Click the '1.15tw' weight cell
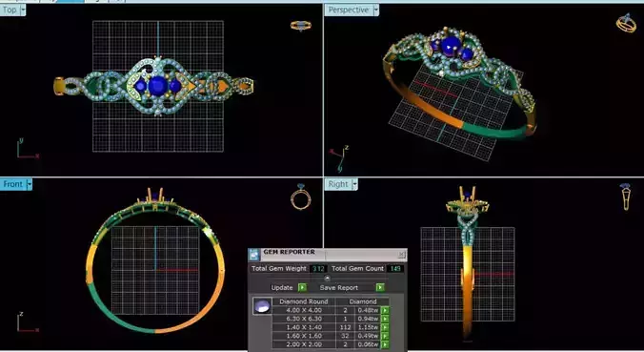Image resolution: width=644 pixels, height=352 pixels. (x=368, y=327)
